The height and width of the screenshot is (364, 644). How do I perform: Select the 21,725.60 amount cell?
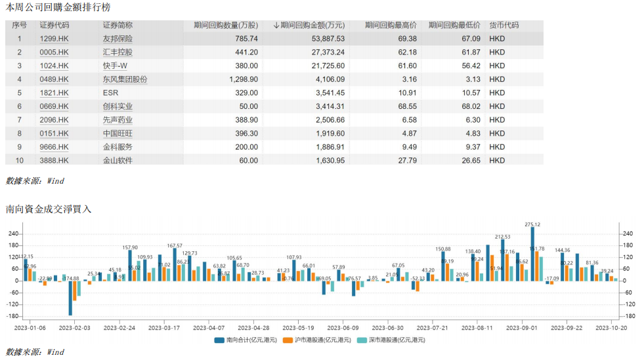328,66
